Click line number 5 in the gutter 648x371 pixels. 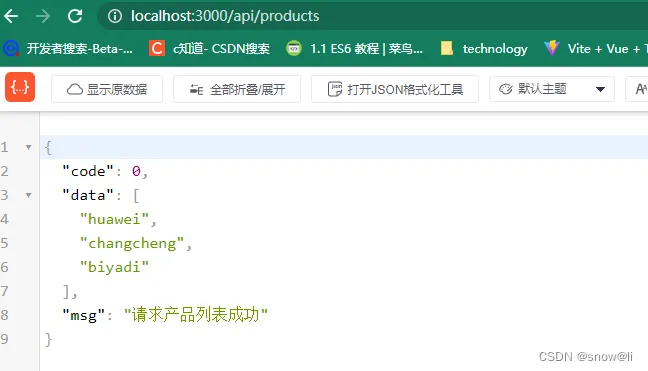5,243
